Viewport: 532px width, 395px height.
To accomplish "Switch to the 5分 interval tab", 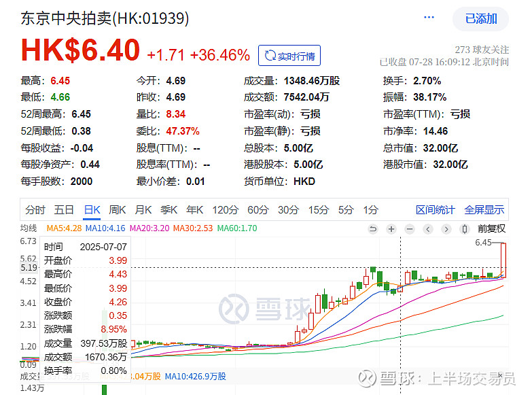I will [346, 210].
